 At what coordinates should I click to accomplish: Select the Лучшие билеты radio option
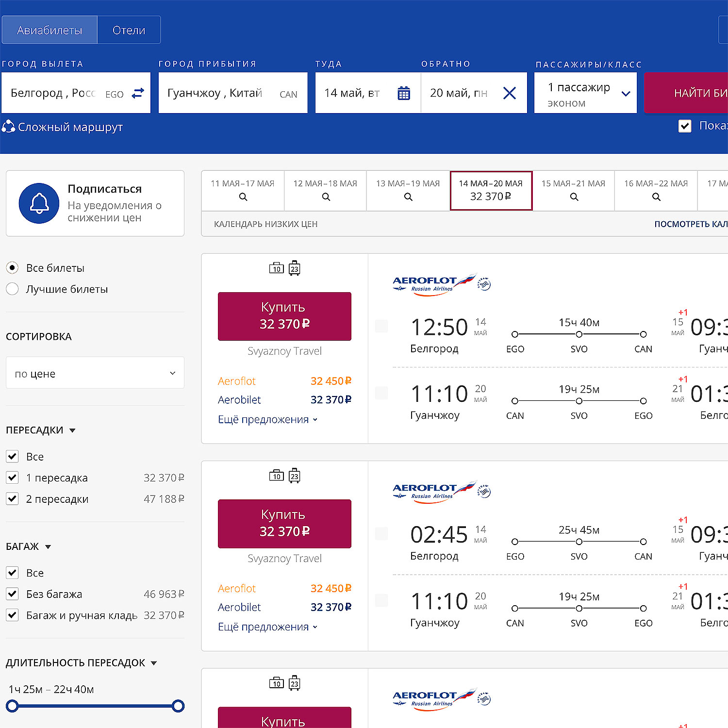(x=12, y=289)
